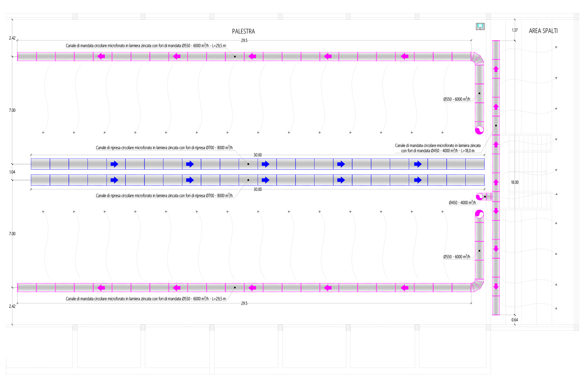The image size is (588, 382).
Task: Click the 1.37 dimension text
Action: 514,30
